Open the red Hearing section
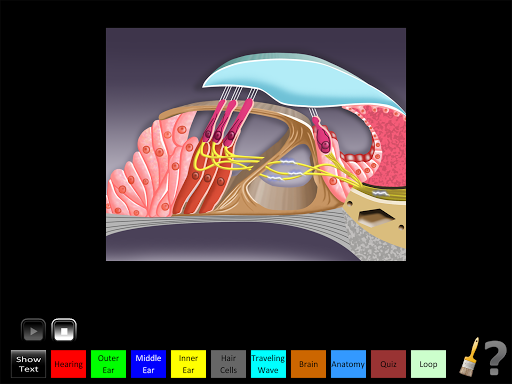The image size is (512, 384). click(68, 364)
